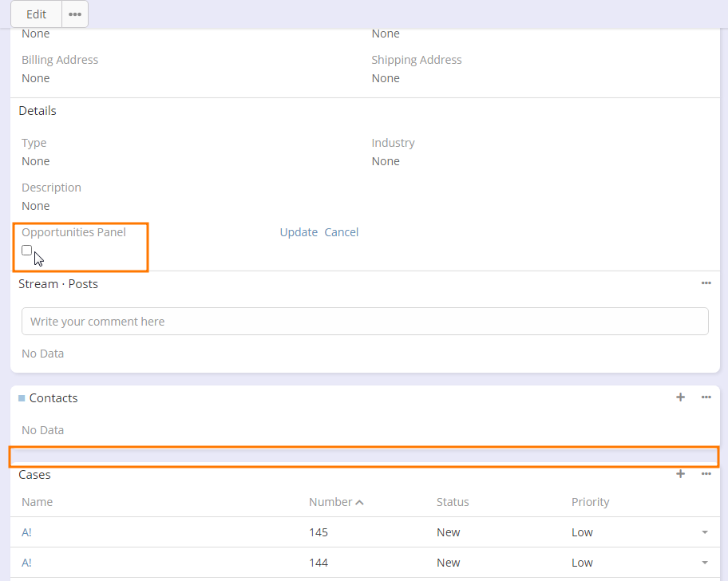Image resolution: width=728 pixels, height=581 pixels.
Task: Open the A! case numbered 144
Action: [x=26, y=563]
